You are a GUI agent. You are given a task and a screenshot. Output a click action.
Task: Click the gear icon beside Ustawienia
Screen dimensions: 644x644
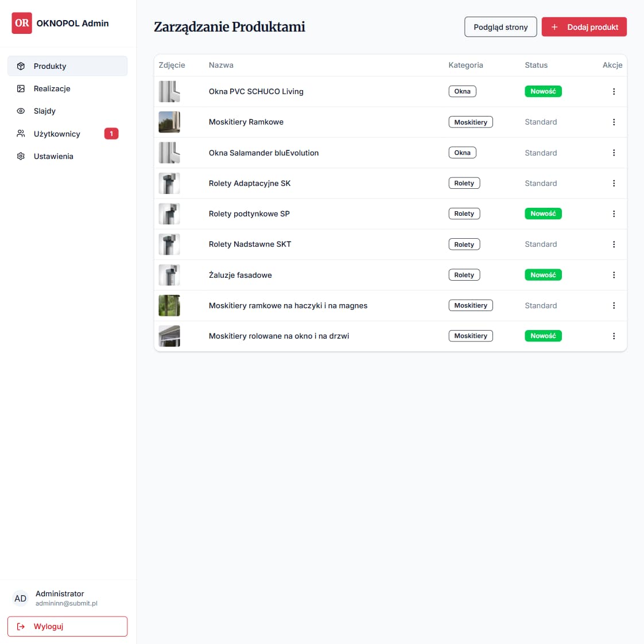21,156
